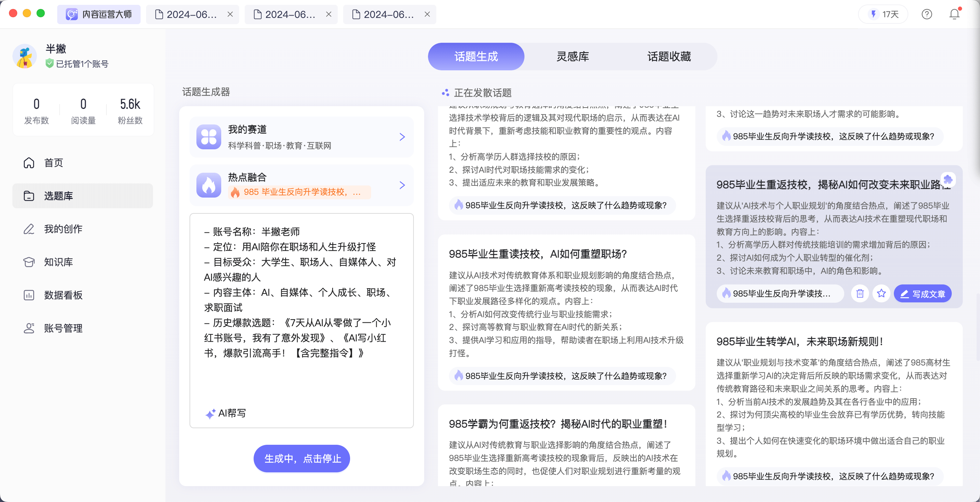Click the puzzle icon on highlighted card
Image resolution: width=980 pixels, height=502 pixels.
[x=948, y=179]
